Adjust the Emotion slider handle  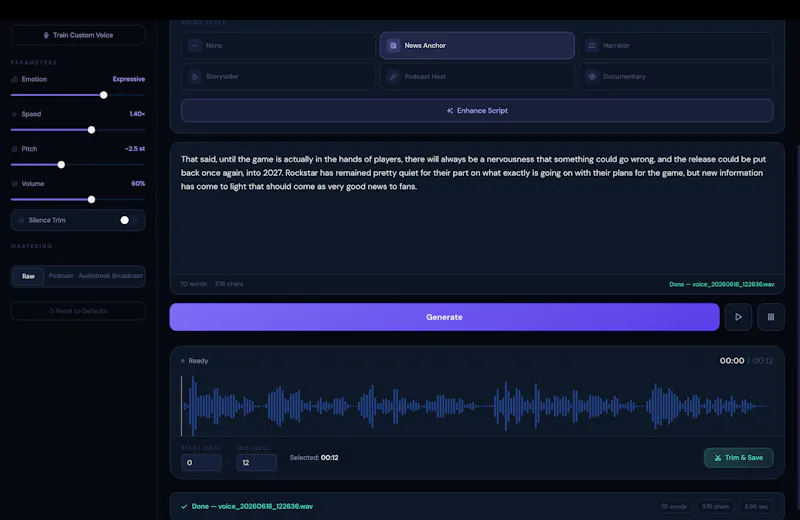click(104, 95)
